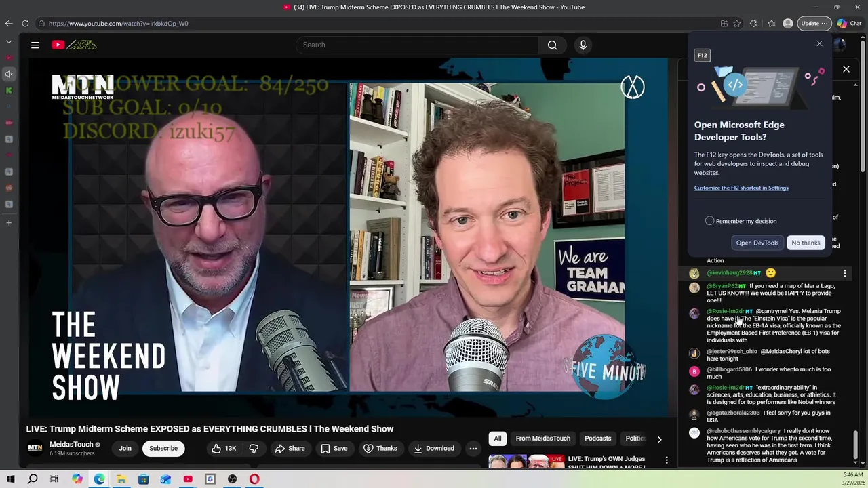Subscribe to MeidasTouch

coord(163,448)
